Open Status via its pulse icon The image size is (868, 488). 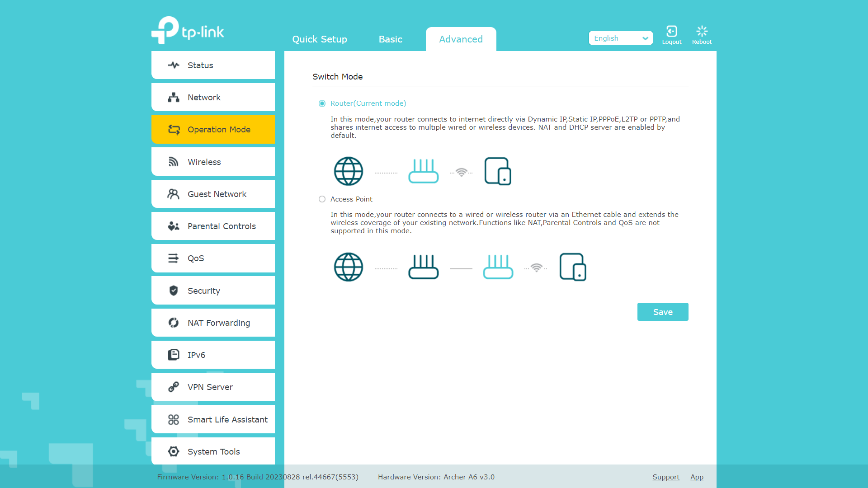174,65
